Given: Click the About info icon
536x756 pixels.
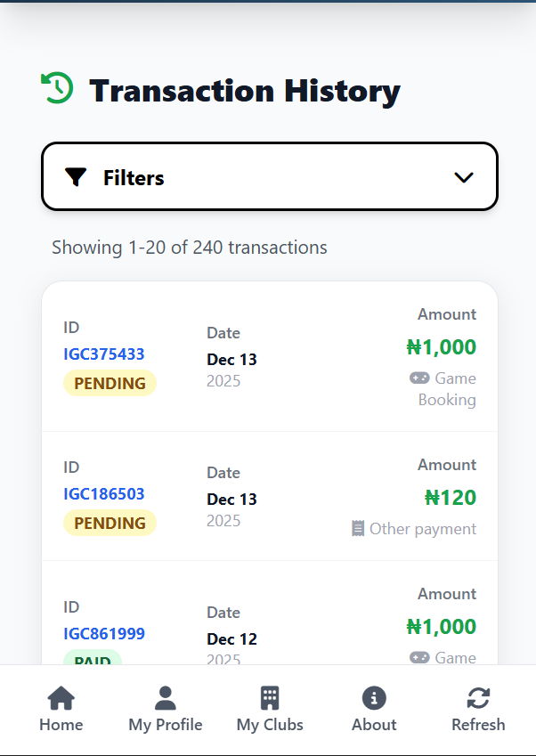Looking at the screenshot, I should (374, 697).
